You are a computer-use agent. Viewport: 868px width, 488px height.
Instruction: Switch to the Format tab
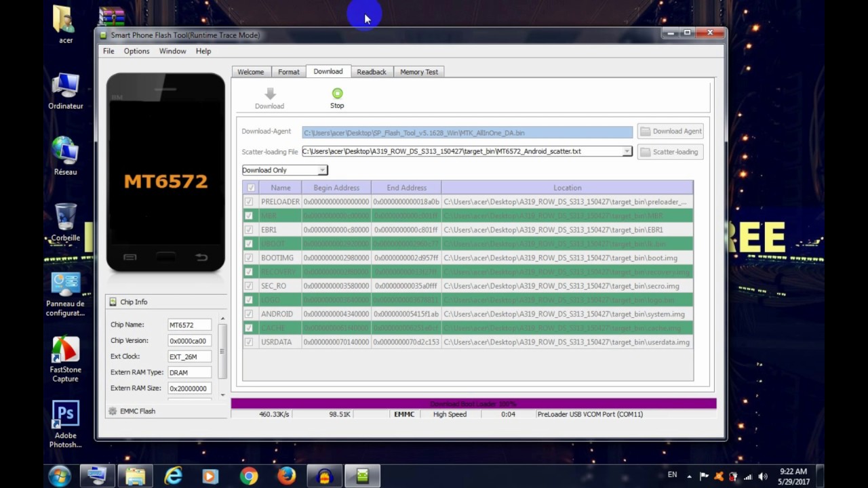point(288,72)
